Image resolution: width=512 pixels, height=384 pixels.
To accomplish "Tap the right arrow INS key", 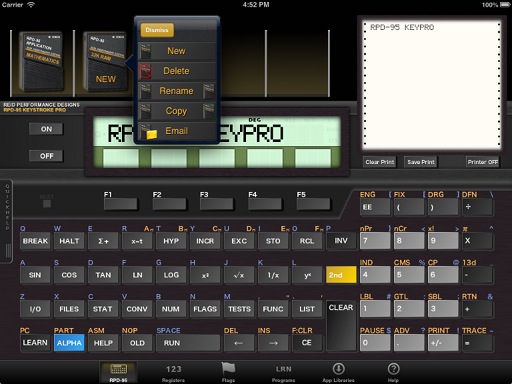I will (273, 343).
